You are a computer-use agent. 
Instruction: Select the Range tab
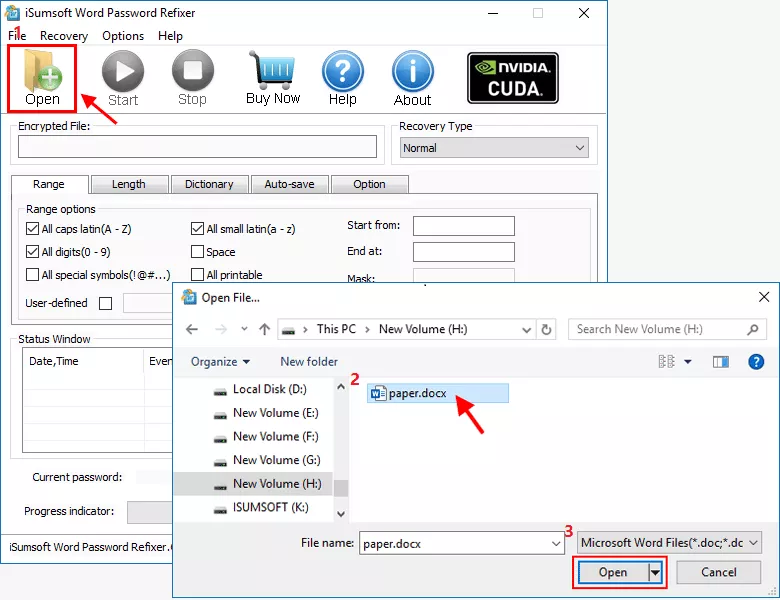click(49, 184)
